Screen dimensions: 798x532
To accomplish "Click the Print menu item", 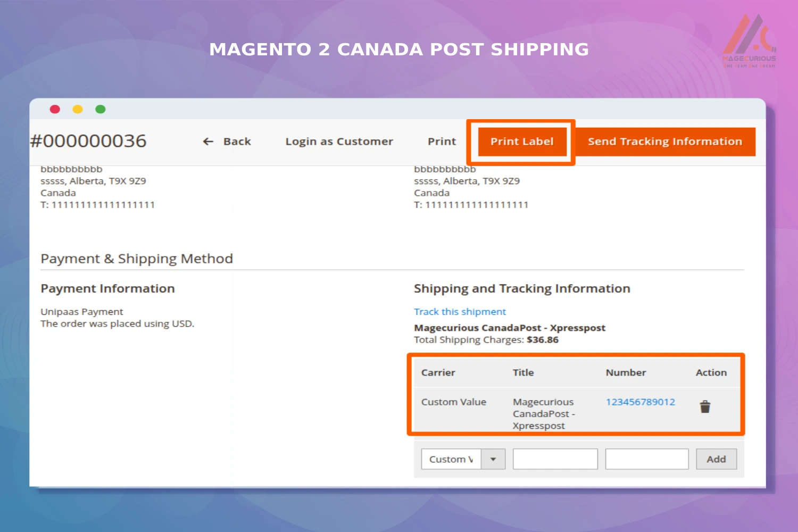I will pos(442,142).
